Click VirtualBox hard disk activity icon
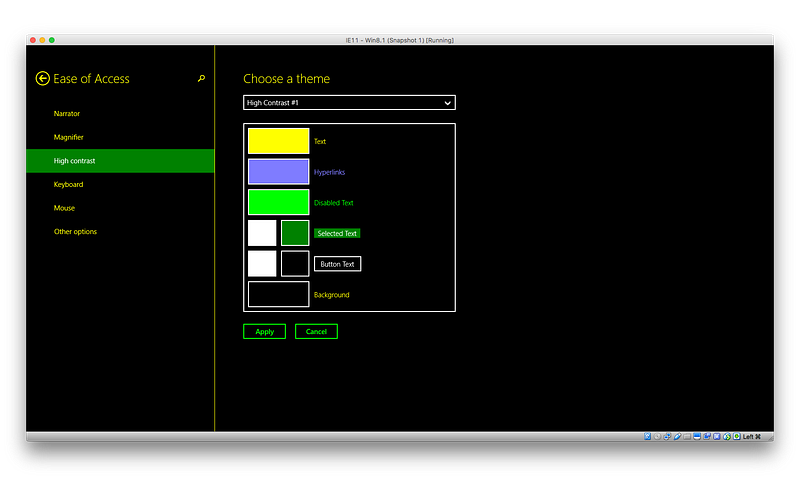Image resolution: width=800 pixels, height=479 pixels. pos(647,437)
